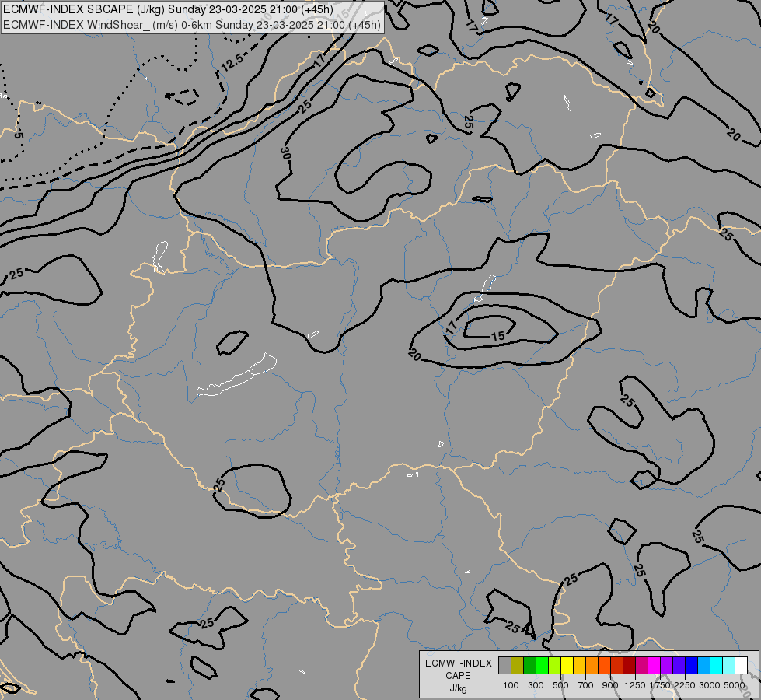761x700 pixels.
Task: Click the '15' label inside the closed contour
Action: click(498, 336)
